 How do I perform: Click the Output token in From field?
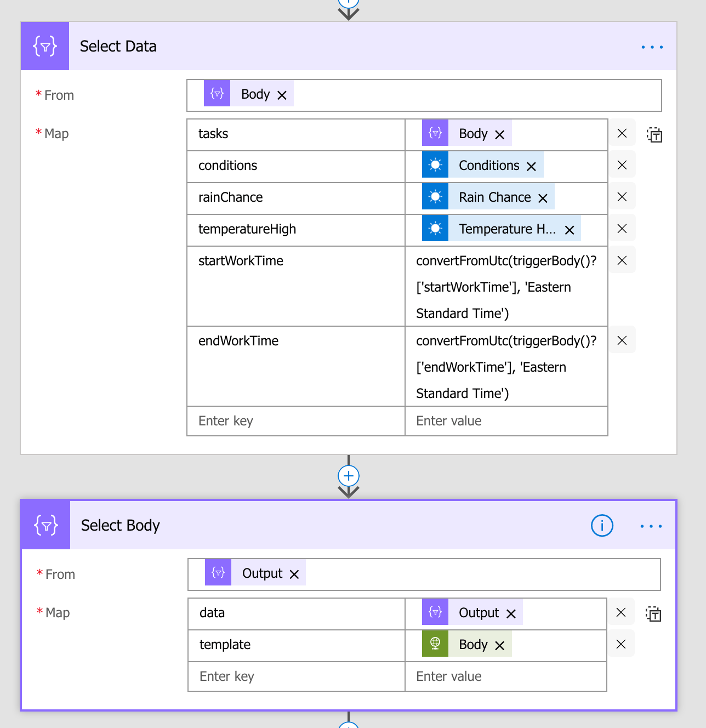(x=263, y=573)
